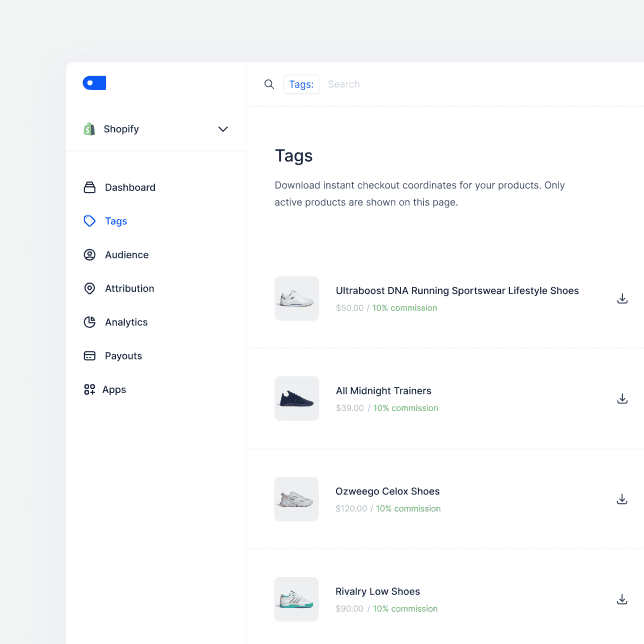Click the Dashboard sidebar icon
This screenshot has height=644, width=644.
pos(90,187)
